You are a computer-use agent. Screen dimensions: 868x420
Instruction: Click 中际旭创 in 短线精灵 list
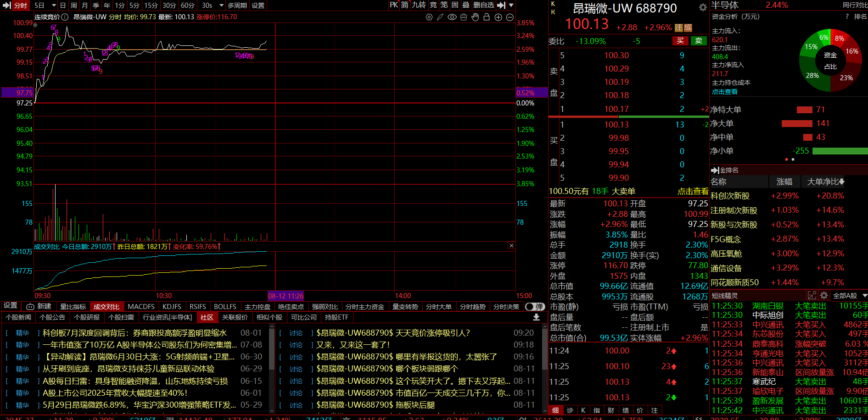pos(767,315)
